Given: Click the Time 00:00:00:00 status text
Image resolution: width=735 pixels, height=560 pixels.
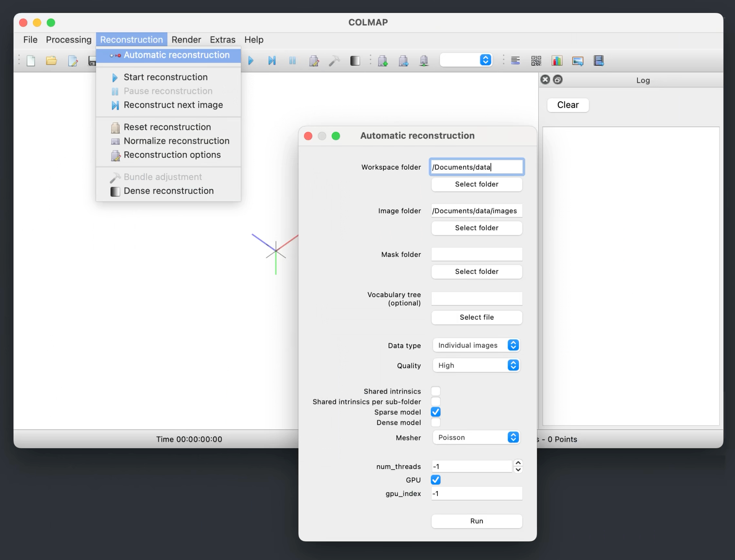Looking at the screenshot, I should [189, 439].
